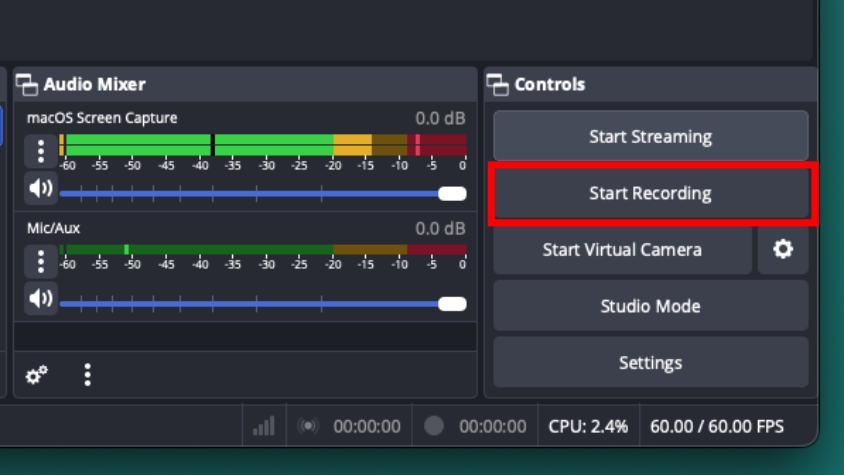The image size is (844, 475).
Task: Click the Audio Mixer dock panel icon
Action: coord(27,85)
